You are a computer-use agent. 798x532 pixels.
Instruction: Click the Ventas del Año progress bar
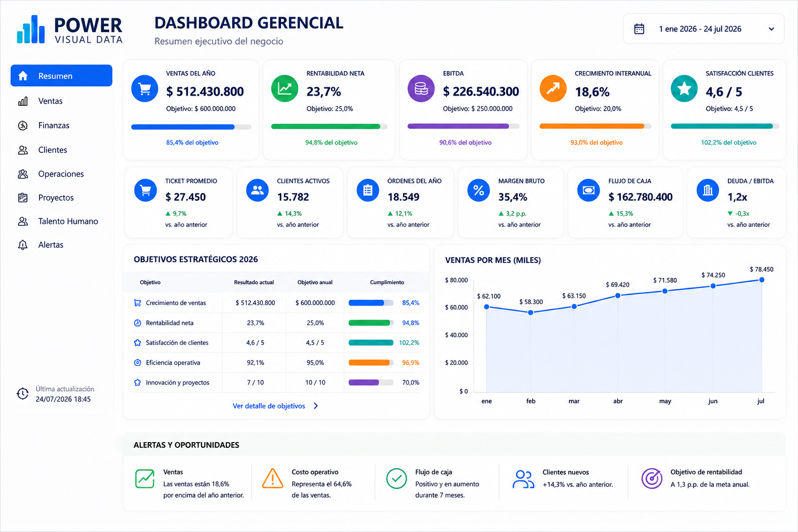191,127
